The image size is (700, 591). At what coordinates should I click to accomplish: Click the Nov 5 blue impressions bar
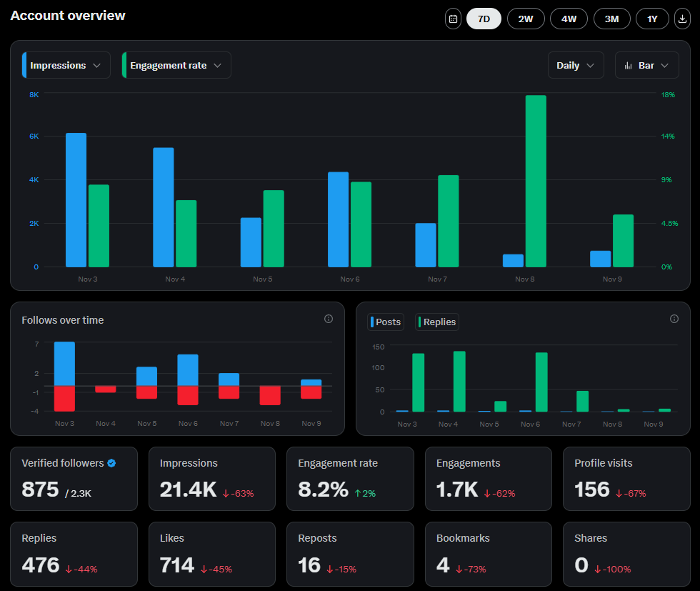[x=251, y=242]
